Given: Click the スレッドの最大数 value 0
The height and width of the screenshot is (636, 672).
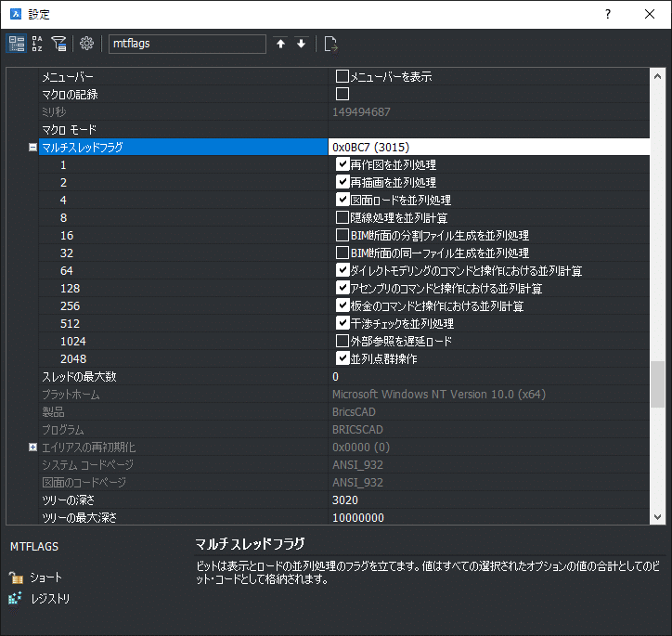Looking at the screenshot, I should coord(336,376).
